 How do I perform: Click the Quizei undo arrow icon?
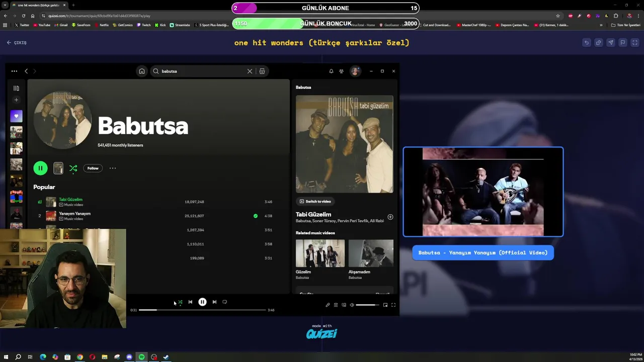(x=587, y=43)
